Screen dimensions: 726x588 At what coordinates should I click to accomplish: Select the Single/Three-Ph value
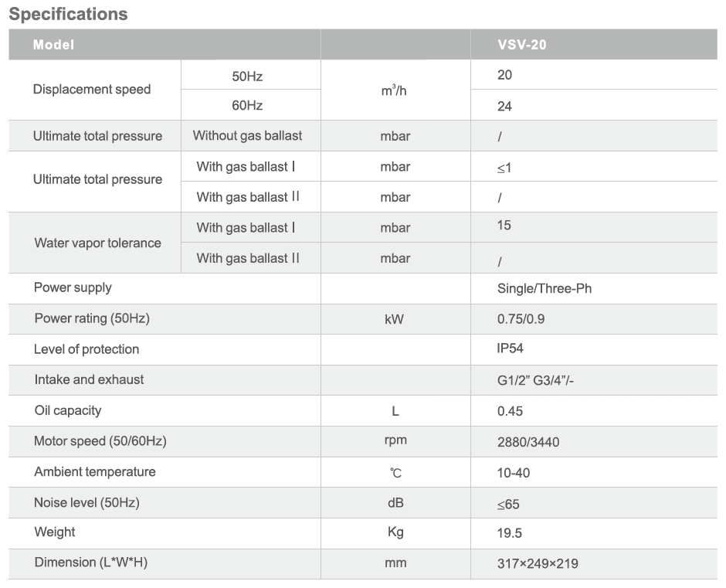click(x=544, y=289)
